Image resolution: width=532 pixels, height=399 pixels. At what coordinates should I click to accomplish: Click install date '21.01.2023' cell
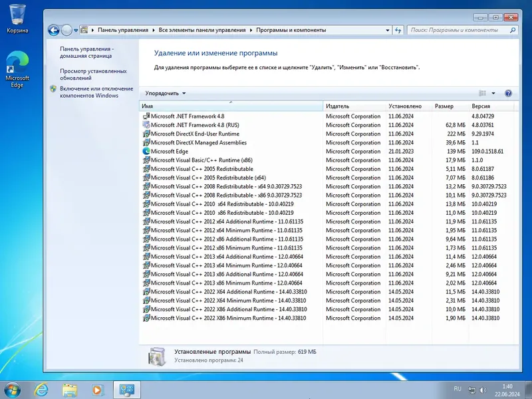click(401, 152)
